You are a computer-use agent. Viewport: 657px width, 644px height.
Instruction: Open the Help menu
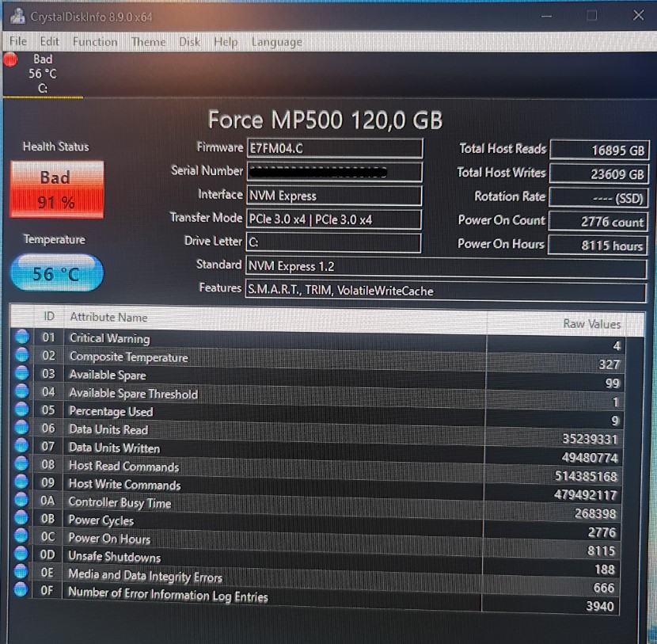(x=226, y=42)
